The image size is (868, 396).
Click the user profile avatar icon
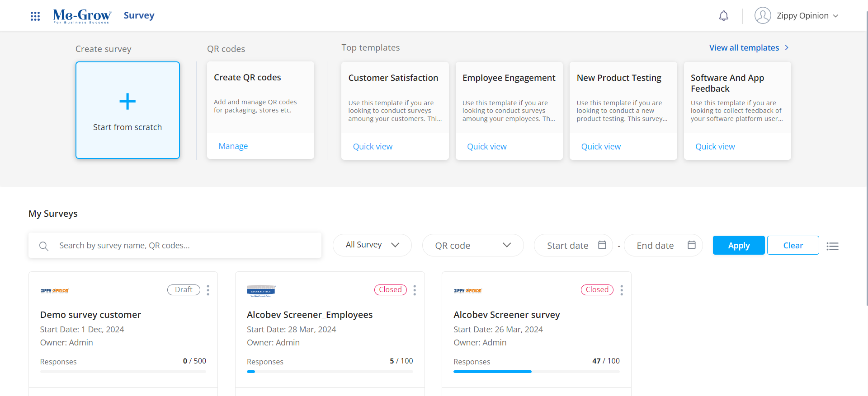point(762,16)
